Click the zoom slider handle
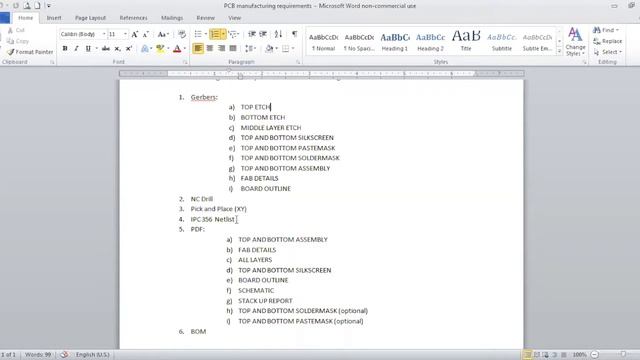 pyautogui.click(x=623, y=354)
